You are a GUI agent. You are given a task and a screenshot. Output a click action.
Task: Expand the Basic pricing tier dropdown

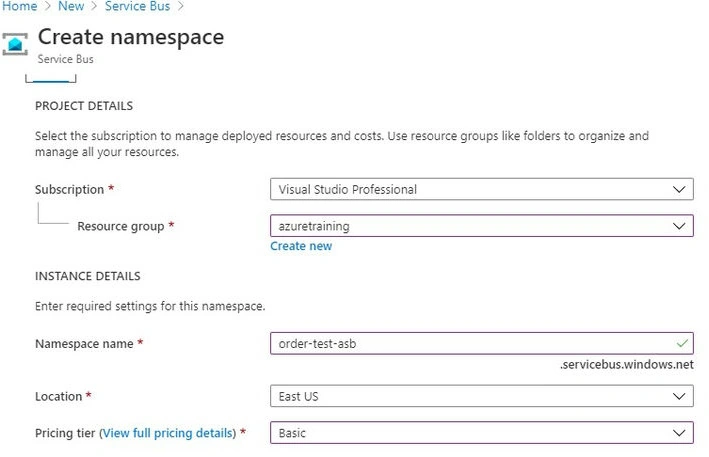[482, 433]
